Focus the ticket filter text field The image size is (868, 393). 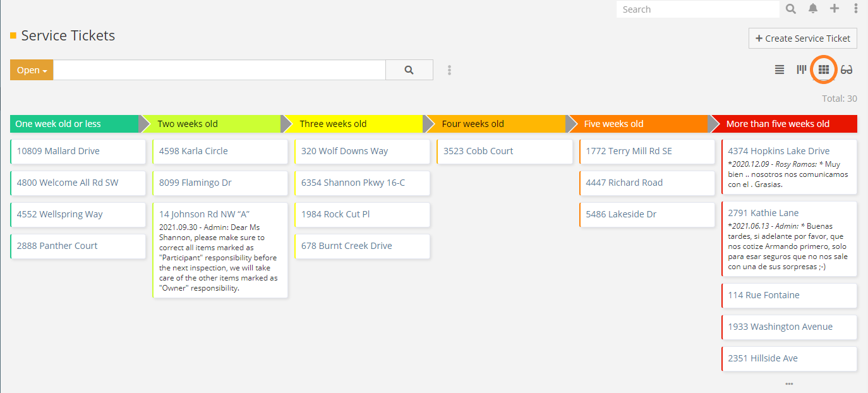click(219, 70)
